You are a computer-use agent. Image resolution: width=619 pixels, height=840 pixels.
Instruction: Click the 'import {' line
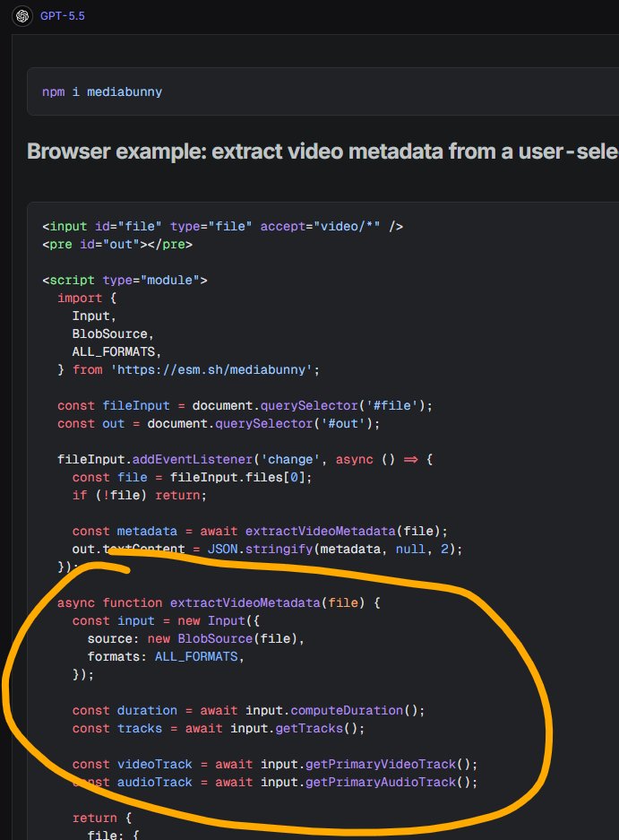point(87,298)
